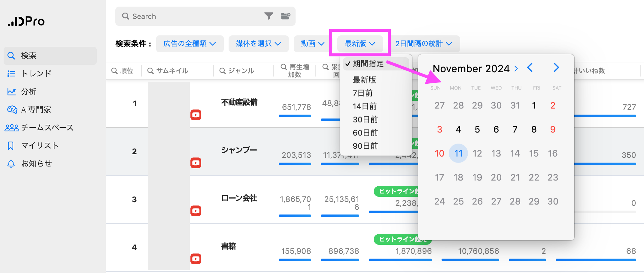The height and width of the screenshot is (273, 644).
Task: Choose 7日前 from the period menu
Action: 363,93
